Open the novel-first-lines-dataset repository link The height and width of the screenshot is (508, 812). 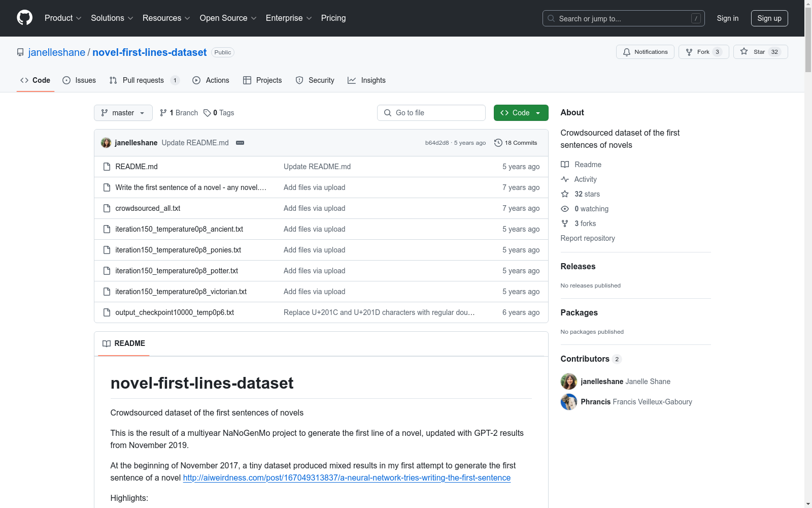pos(150,52)
